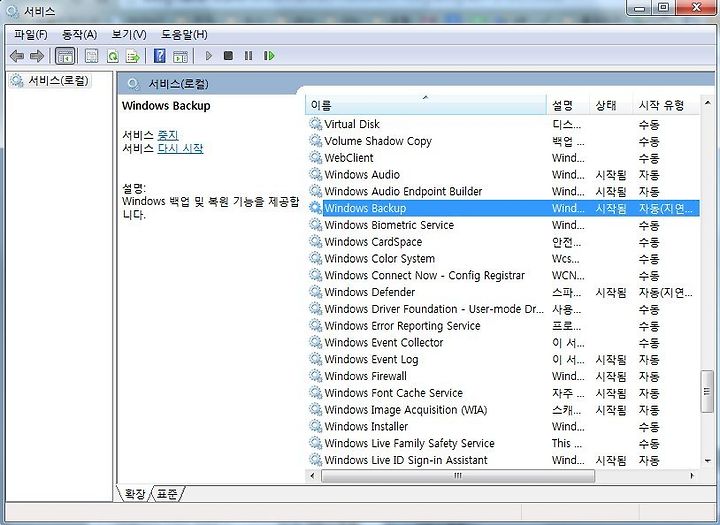This screenshot has height=525, width=720.
Task: Switch to the 표준 tab
Action: (x=167, y=494)
